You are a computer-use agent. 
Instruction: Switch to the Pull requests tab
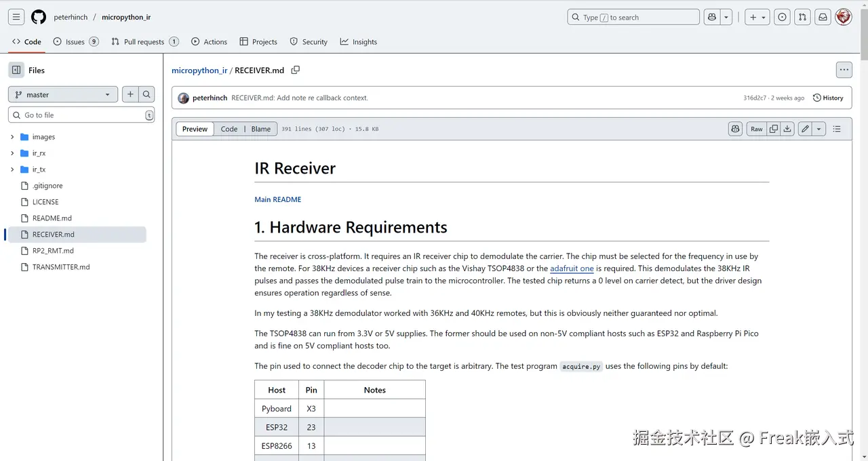[144, 41]
